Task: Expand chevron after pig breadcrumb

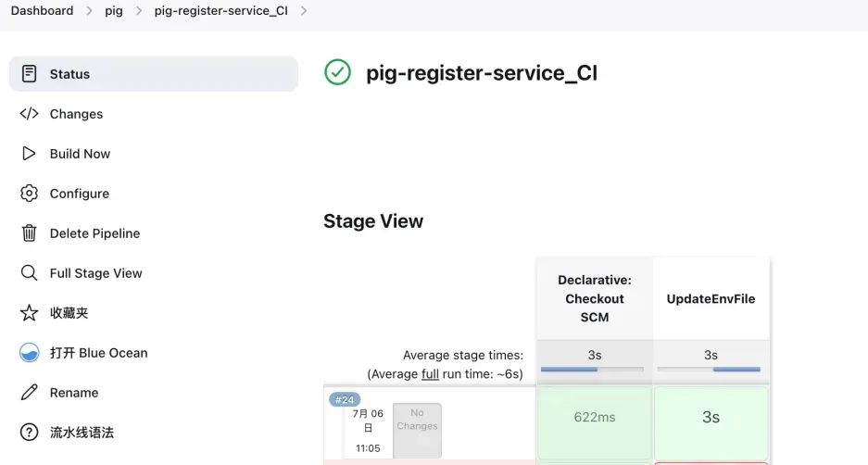Action: [x=138, y=10]
